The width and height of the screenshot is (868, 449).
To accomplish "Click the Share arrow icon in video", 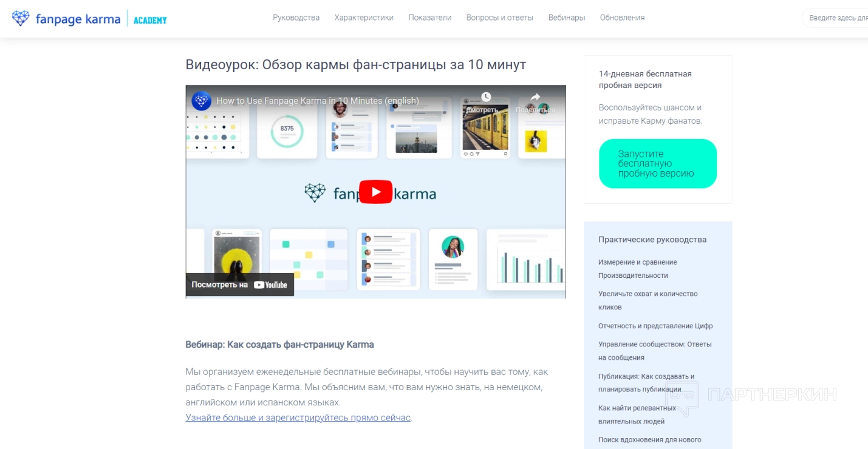I will click(535, 97).
